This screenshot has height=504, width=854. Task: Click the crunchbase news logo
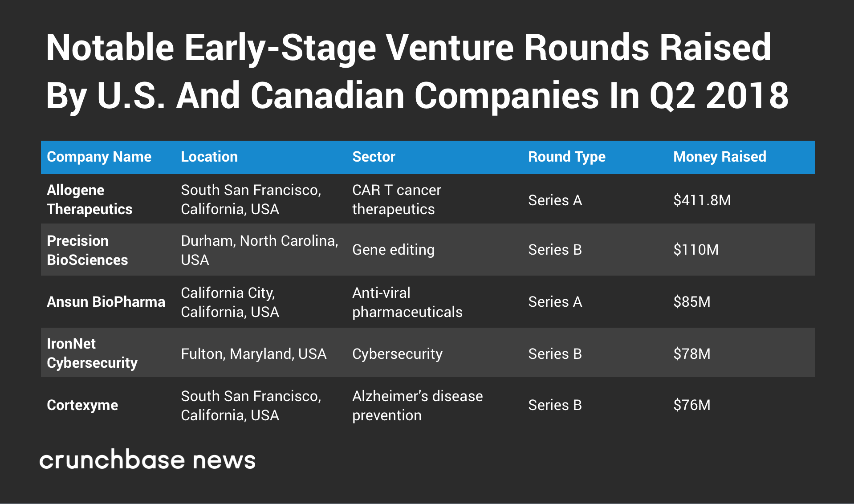147,460
